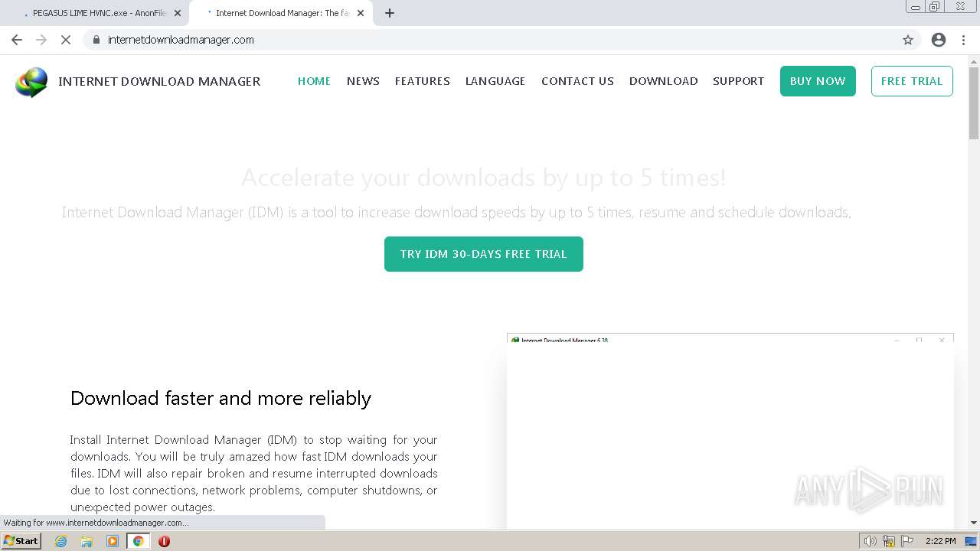980x551 pixels.
Task: Open the media player taskbar icon
Action: coord(113,541)
